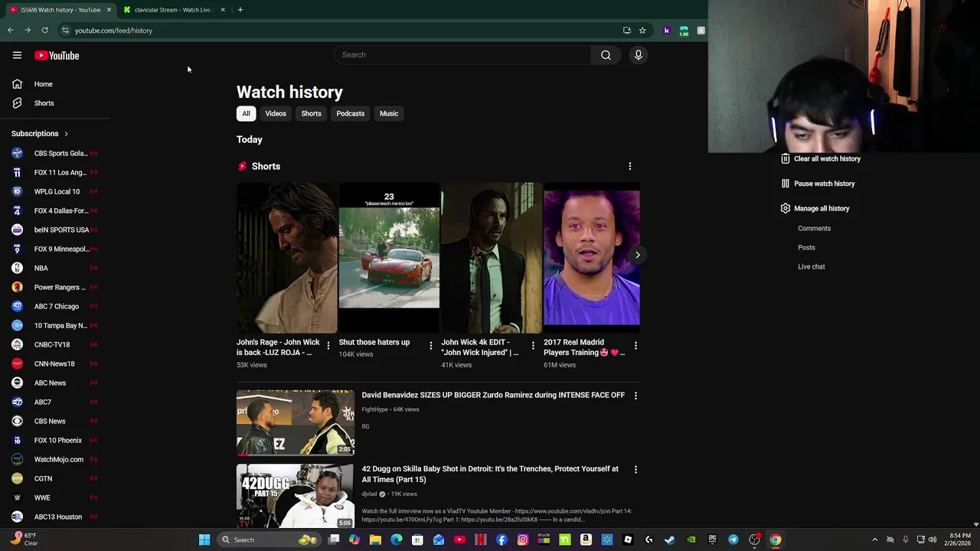Open Shut those haters up short thumbnail
Viewport: 980px width, 551px height.
[389, 258]
